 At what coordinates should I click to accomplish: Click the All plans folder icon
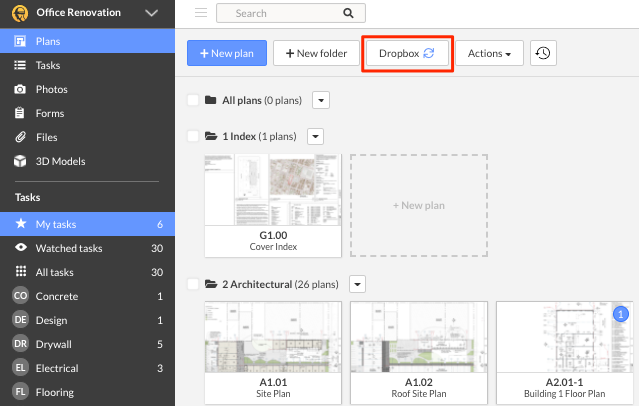pyautogui.click(x=210, y=99)
